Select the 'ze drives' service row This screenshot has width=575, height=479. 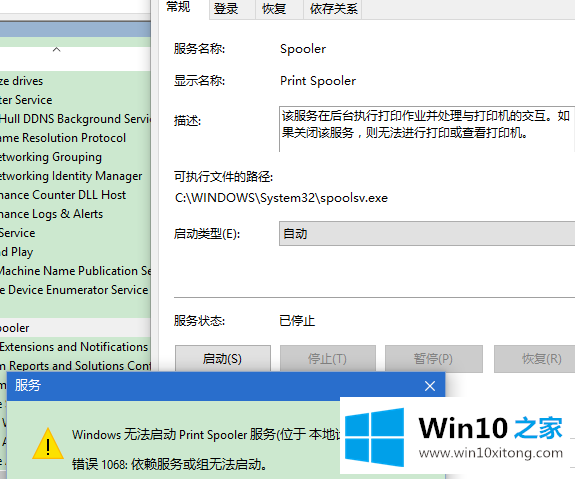75,81
